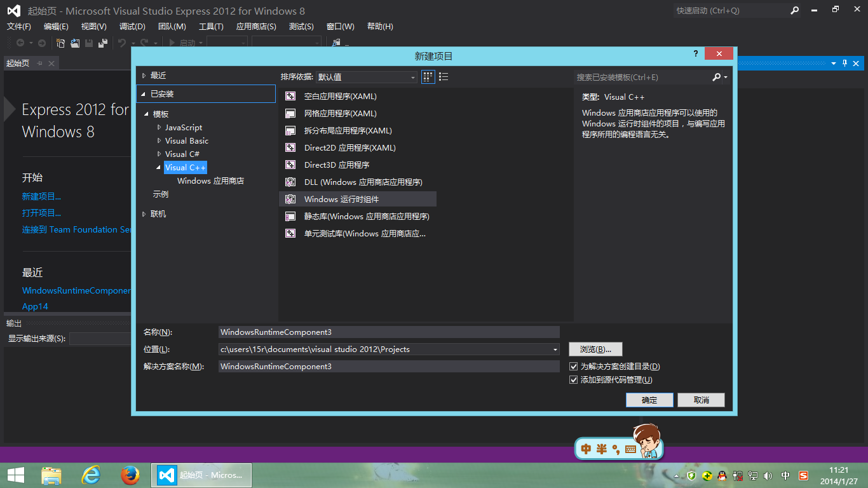The width and height of the screenshot is (868, 488).
Task: Click the Windows Start button
Action: (x=15, y=475)
